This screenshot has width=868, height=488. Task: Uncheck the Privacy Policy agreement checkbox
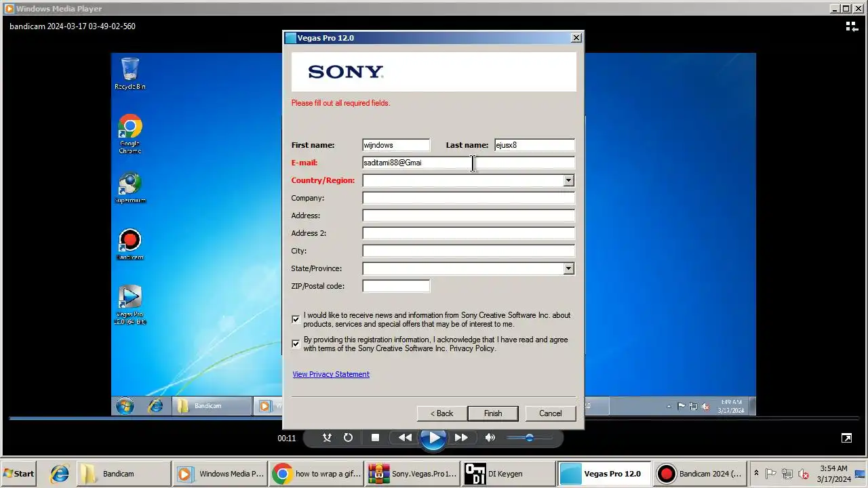[x=296, y=344]
